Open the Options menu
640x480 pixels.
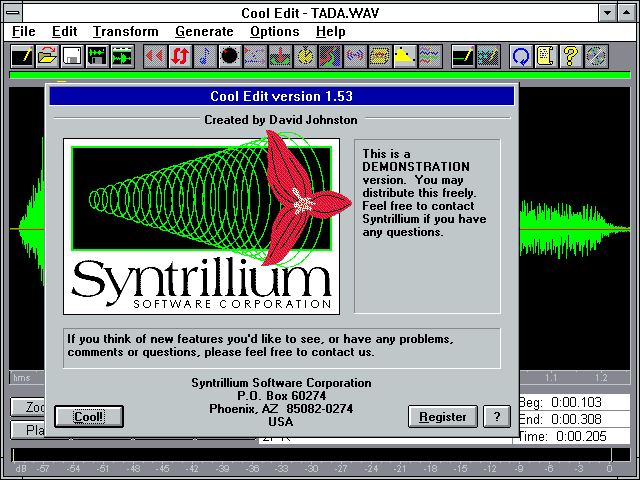pos(275,31)
